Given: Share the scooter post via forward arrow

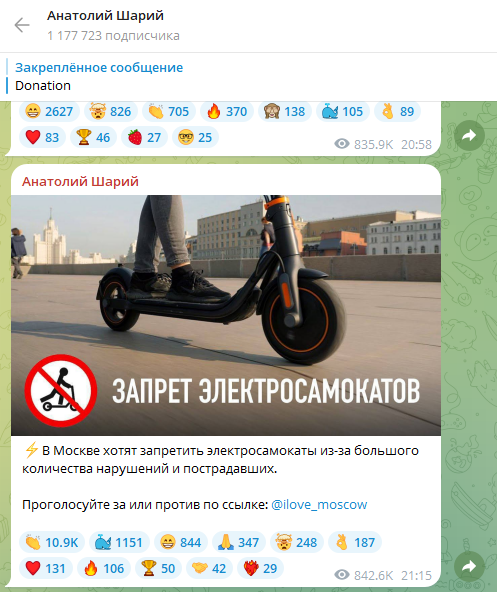Looking at the screenshot, I should coord(469,566).
